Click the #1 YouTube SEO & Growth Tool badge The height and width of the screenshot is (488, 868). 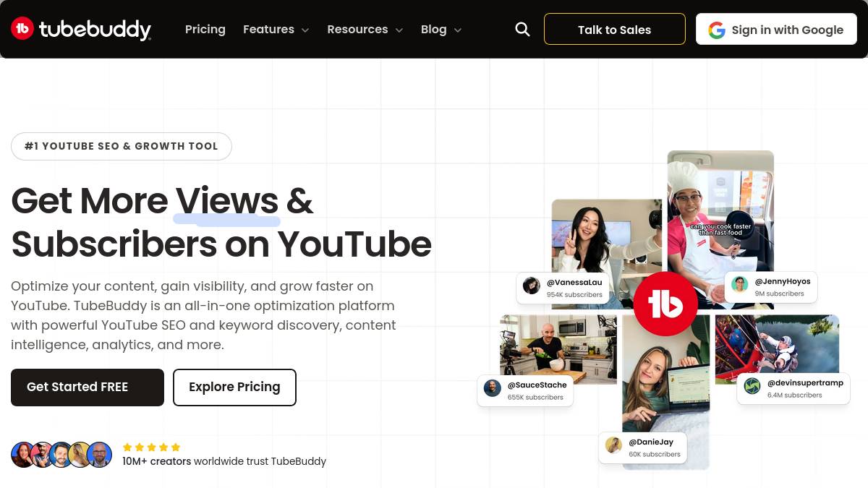pos(122,146)
